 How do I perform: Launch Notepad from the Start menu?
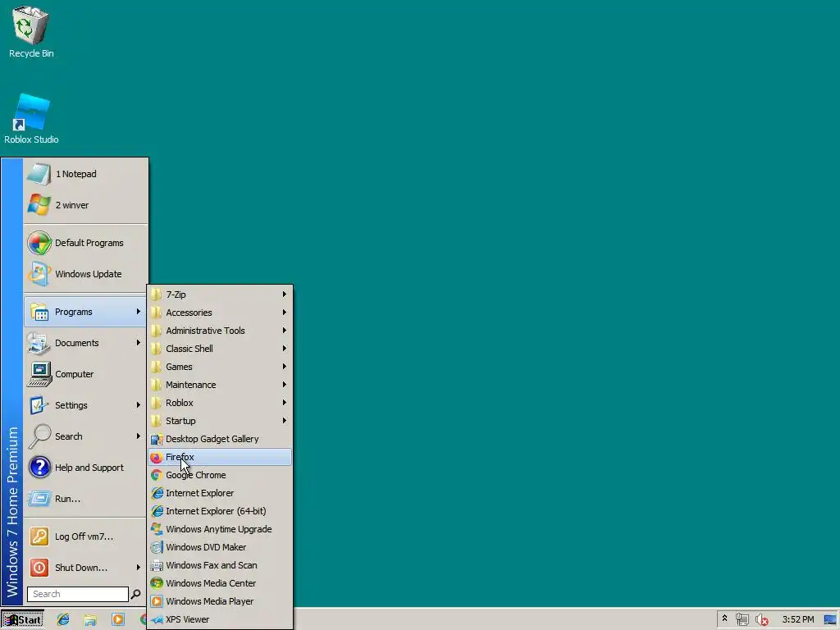[x=85, y=174]
